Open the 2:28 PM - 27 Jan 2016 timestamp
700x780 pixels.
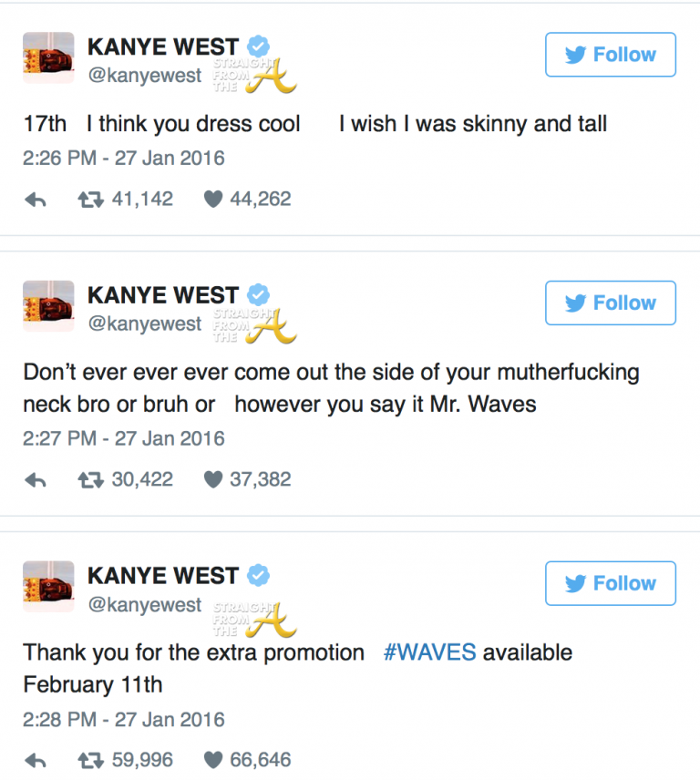tap(123, 719)
